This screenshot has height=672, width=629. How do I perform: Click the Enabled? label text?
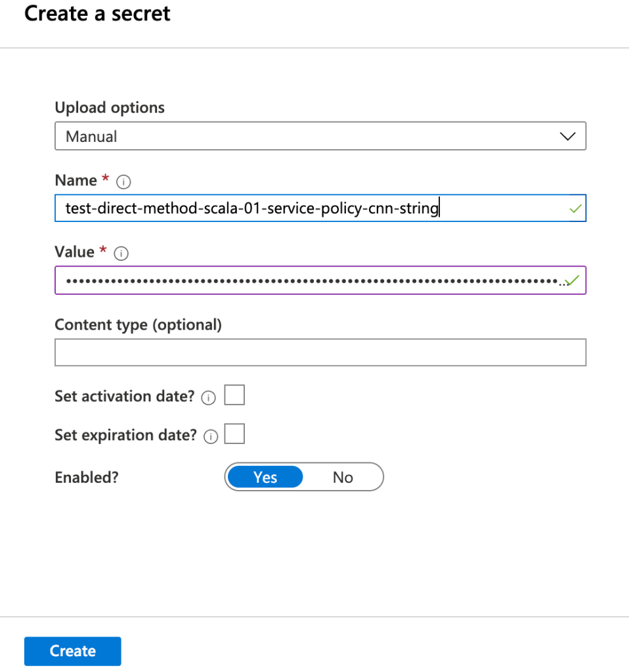[87, 478]
